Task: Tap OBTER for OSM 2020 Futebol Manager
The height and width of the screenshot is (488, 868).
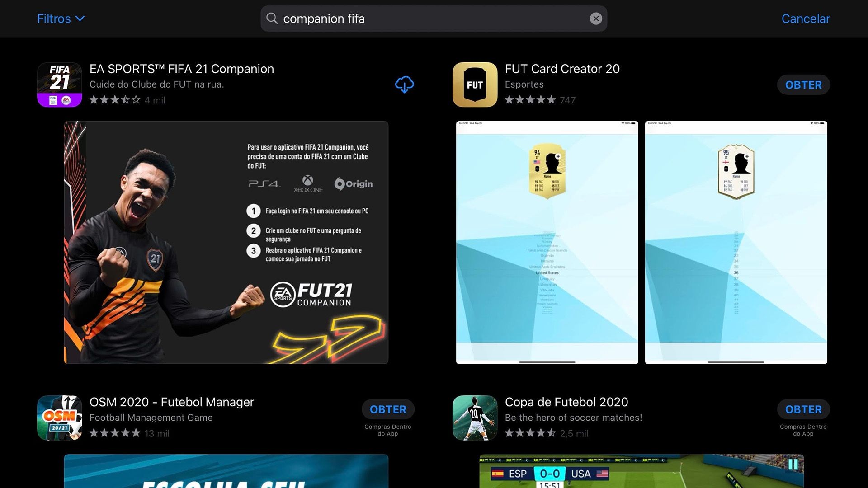Action: 388,409
